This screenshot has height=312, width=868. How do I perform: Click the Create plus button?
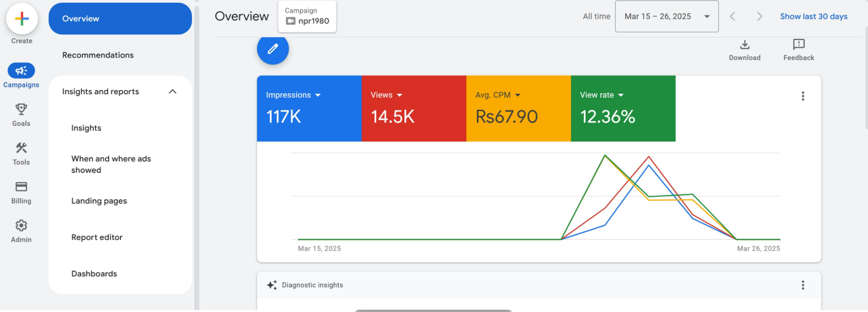22,19
